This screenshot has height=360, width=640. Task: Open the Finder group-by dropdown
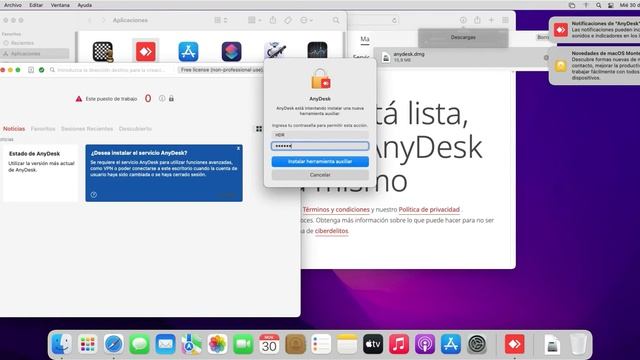pos(255,20)
